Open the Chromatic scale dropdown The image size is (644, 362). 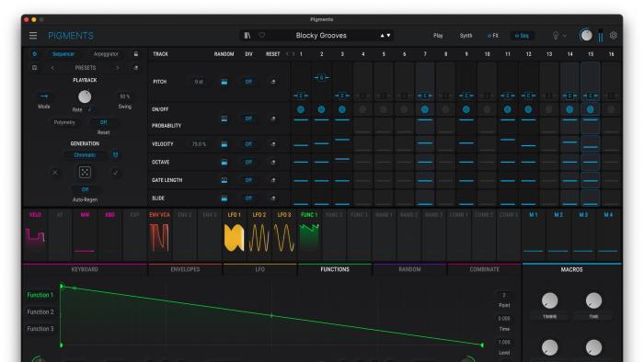point(85,155)
